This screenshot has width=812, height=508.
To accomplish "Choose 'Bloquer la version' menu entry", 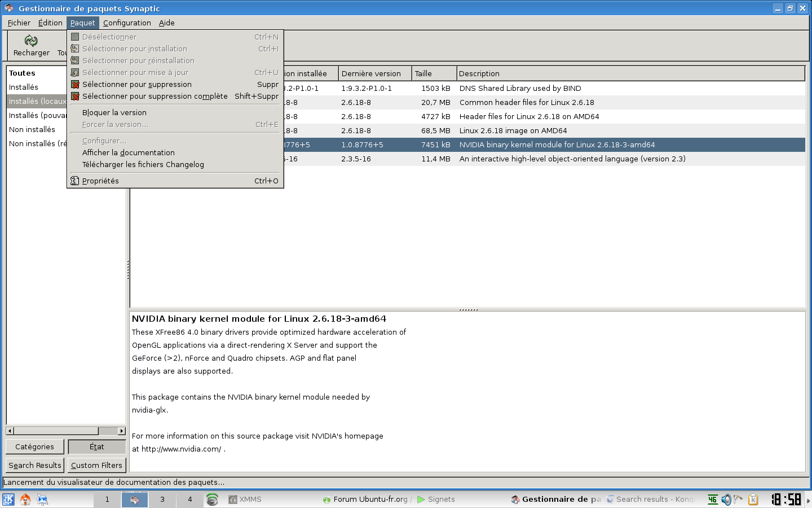I will tap(175, 112).
